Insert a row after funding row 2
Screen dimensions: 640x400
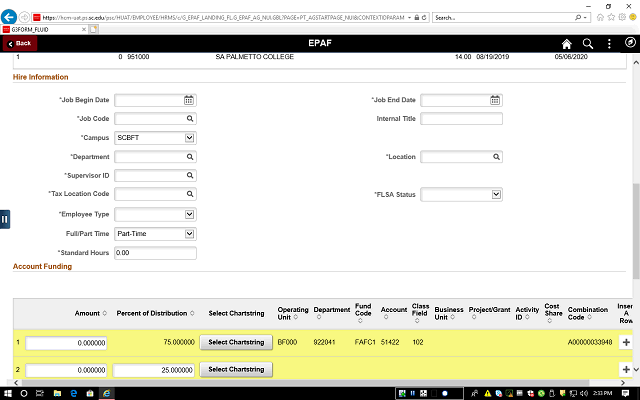pos(626,369)
